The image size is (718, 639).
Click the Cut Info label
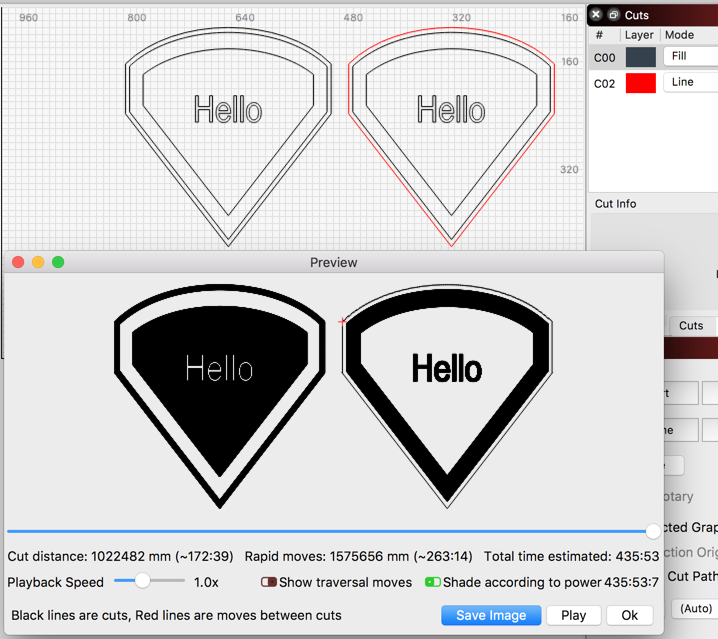pos(615,204)
